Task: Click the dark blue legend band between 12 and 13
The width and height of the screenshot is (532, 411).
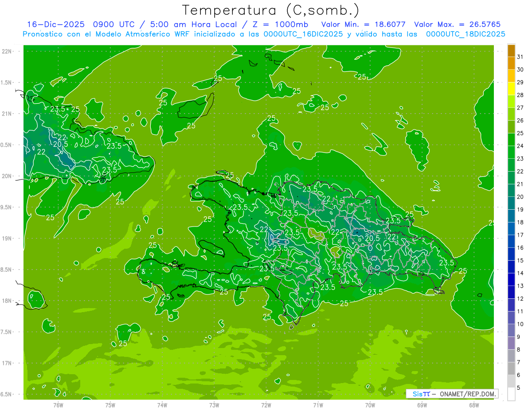Action: tap(512, 293)
